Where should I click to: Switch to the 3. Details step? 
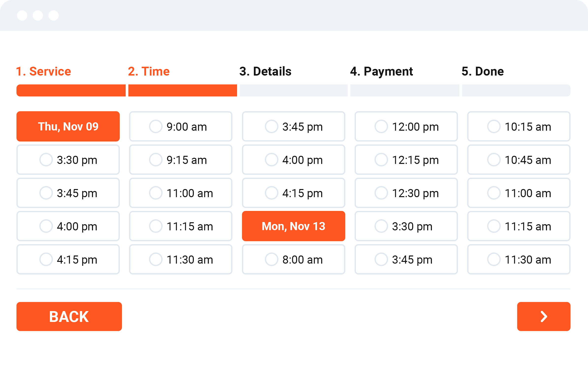tap(265, 71)
